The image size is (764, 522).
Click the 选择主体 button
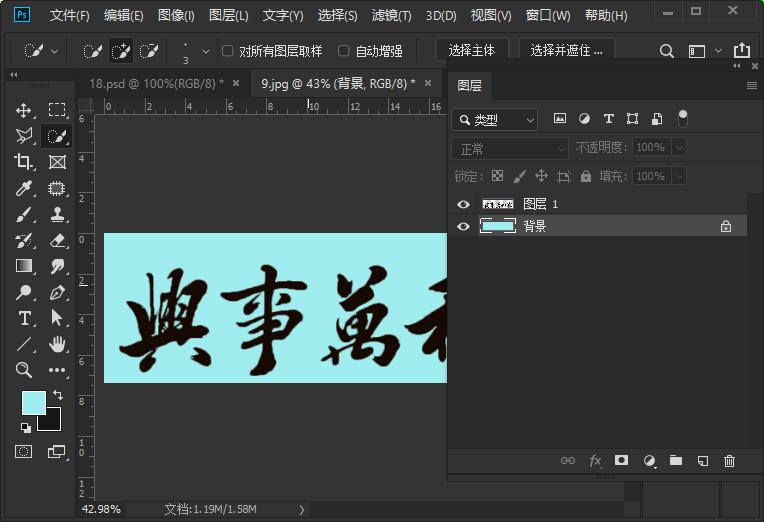pos(472,51)
